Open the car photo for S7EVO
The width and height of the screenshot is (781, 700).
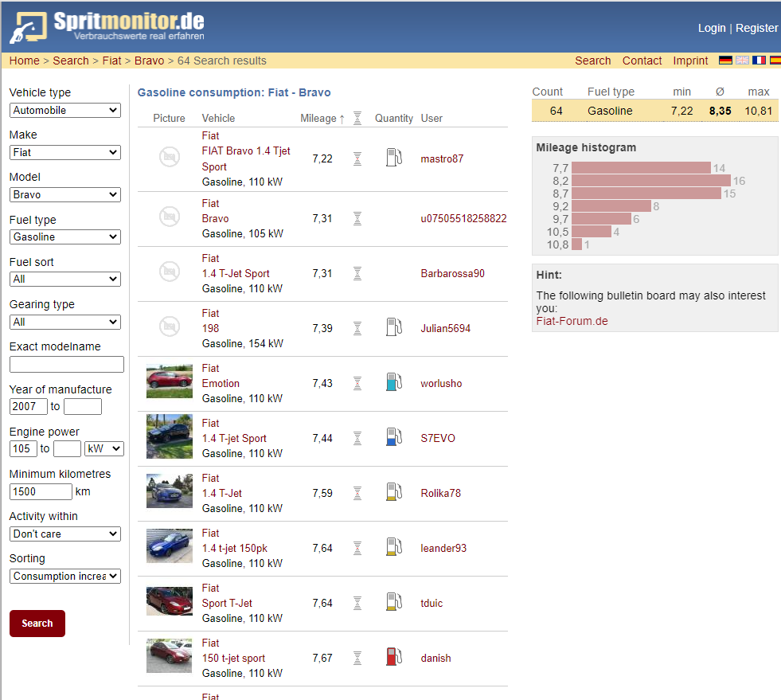point(170,436)
